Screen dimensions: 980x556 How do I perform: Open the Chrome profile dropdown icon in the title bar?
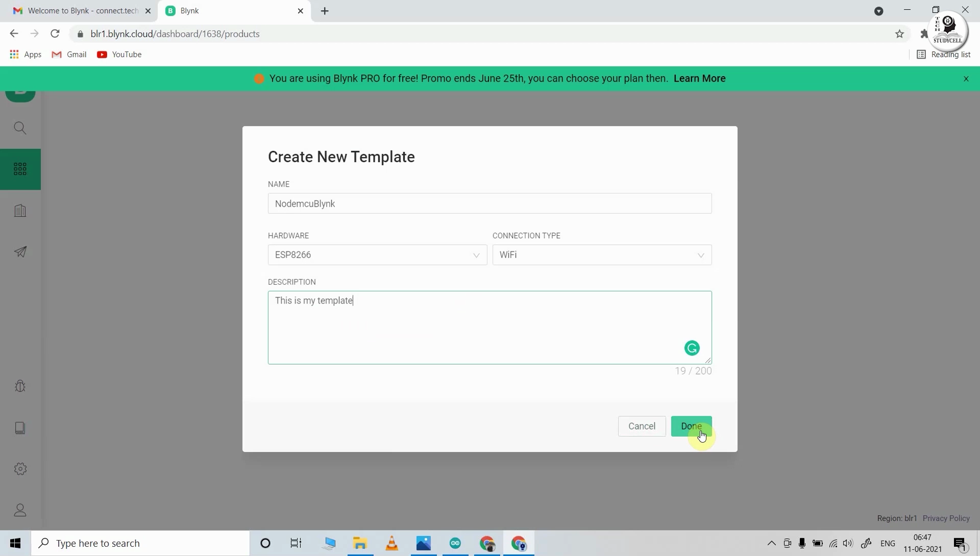click(879, 11)
